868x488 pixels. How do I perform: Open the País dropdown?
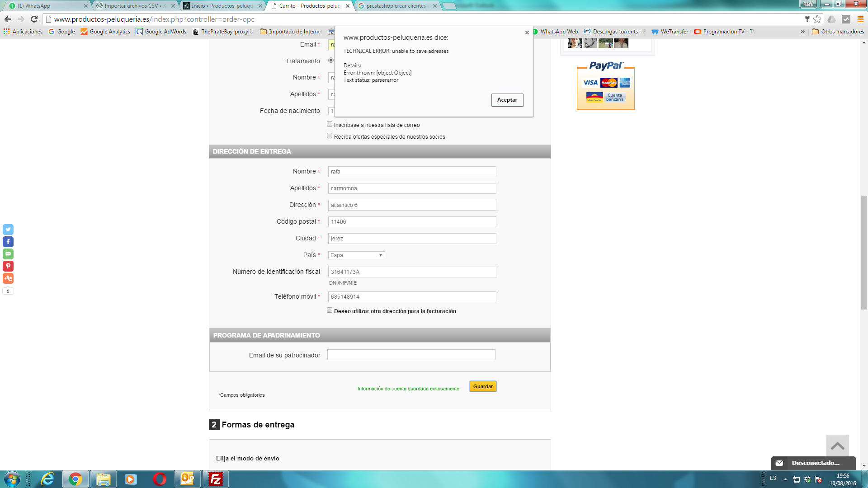click(x=356, y=255)
